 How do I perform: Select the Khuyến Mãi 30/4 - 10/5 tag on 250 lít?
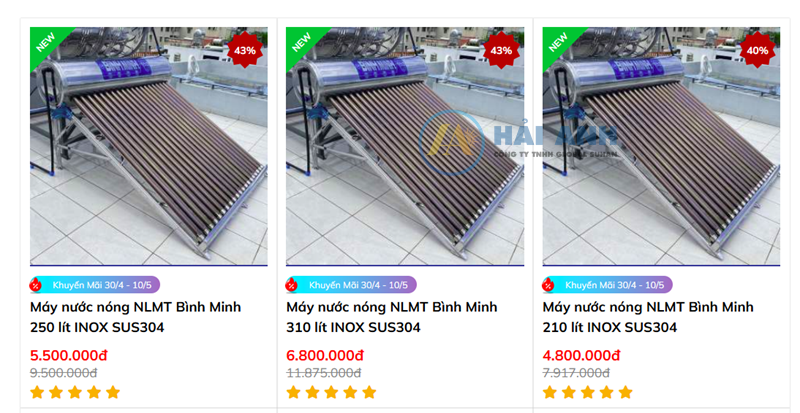pyautogui.click(x=95, y=285)
